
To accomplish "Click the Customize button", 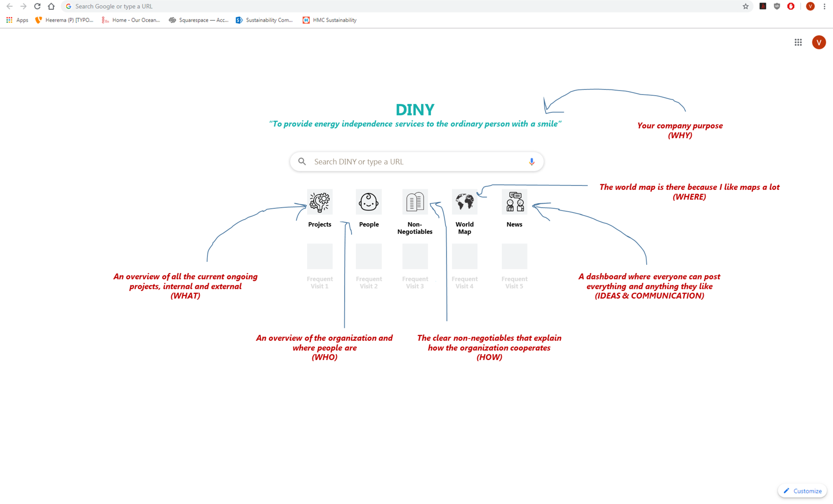I will [x=802, y=491].
